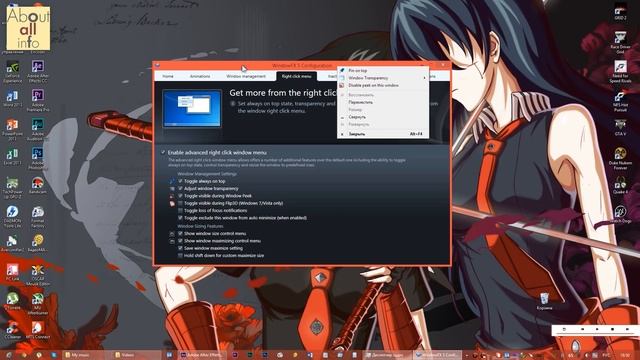Click the right-click menu preview thumbnail
Viewport: 640px width, 360px height.
192,109
